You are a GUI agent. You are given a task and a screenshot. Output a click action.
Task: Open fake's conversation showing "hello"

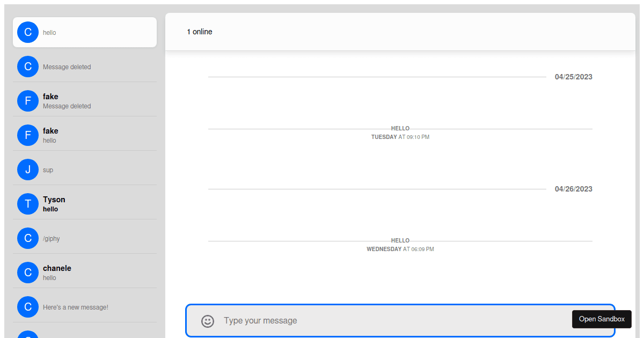pyautogui.click(x=85, y=135)
